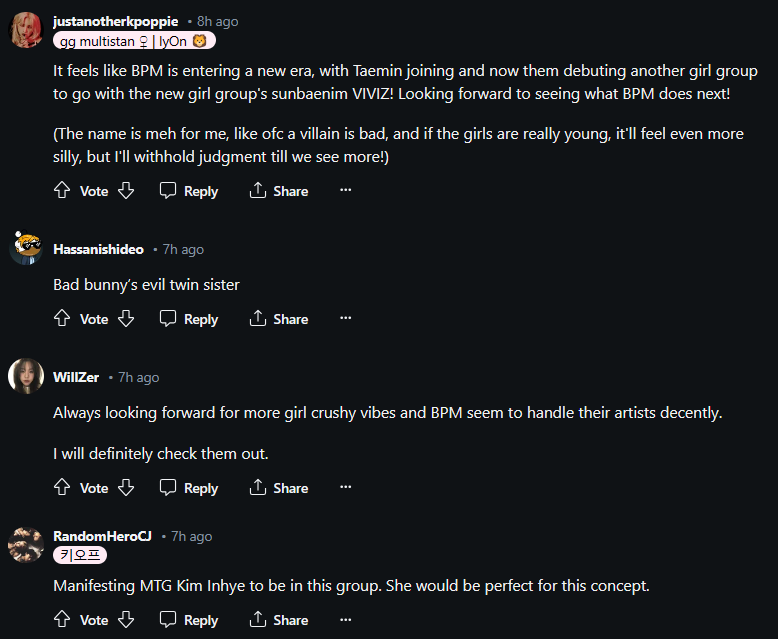Screen dimensions: 778x639
Task: Reply to justanotherkpoppie's comment
Action: coord(189,191)
